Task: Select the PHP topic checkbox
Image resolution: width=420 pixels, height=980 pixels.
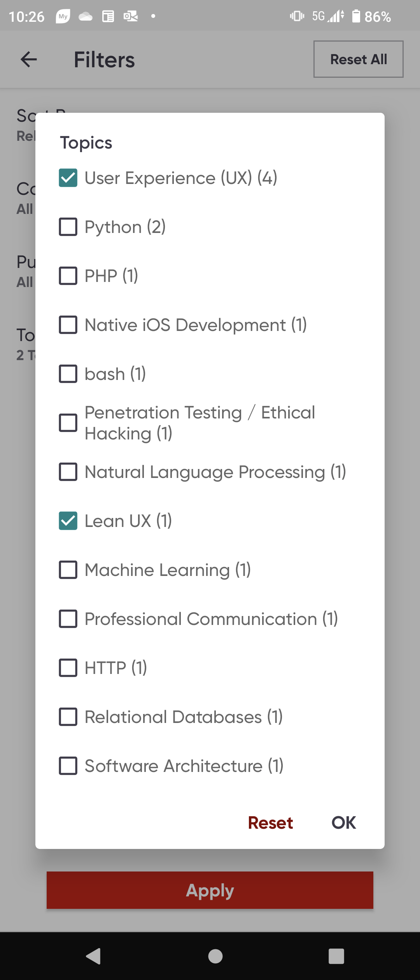Action: tap(68, 276)
